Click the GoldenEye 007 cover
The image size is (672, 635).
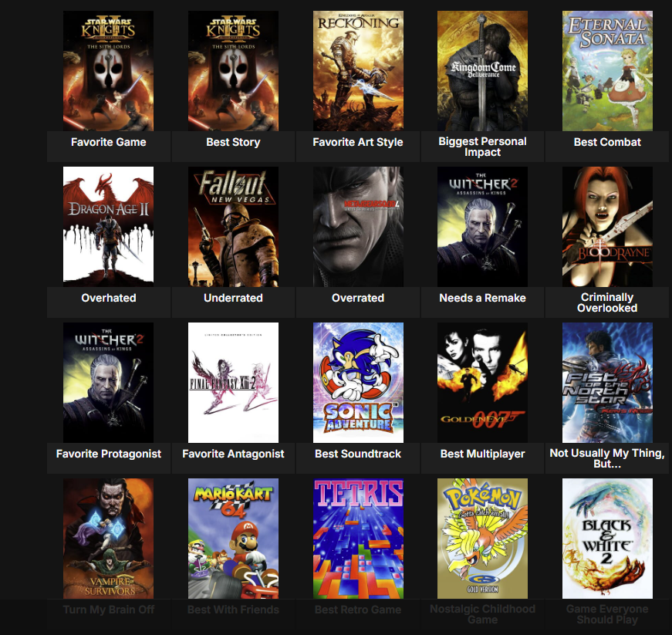[482, 383]
